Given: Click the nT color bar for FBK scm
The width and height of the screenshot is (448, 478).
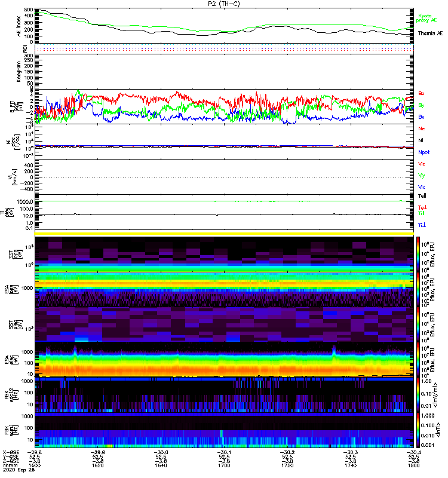Looking at the screenshot, I should 418,430.
